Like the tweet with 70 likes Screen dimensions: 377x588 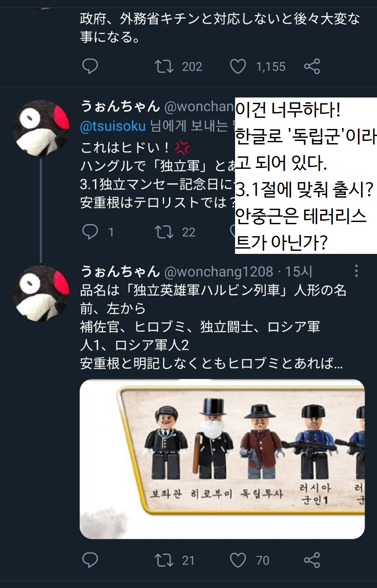pos(238,560)
